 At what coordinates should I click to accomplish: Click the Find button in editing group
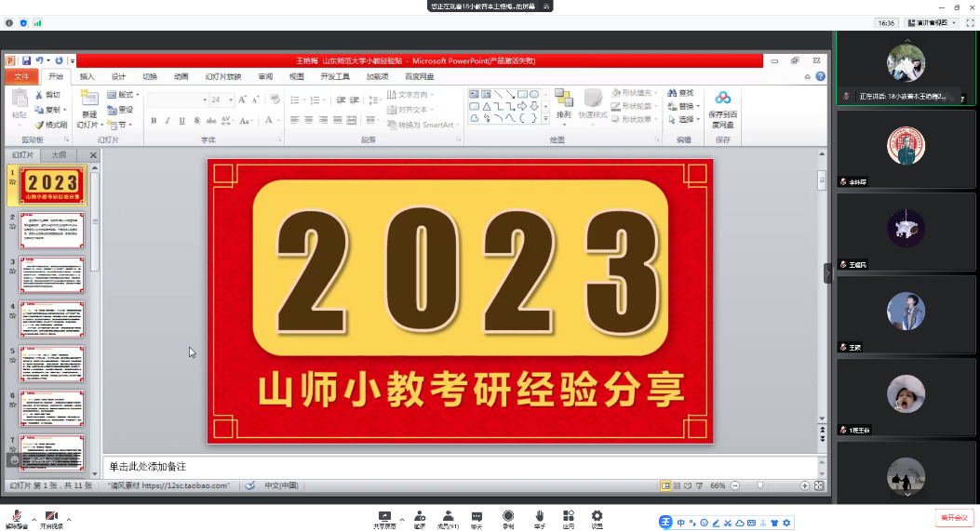(682, 93)
